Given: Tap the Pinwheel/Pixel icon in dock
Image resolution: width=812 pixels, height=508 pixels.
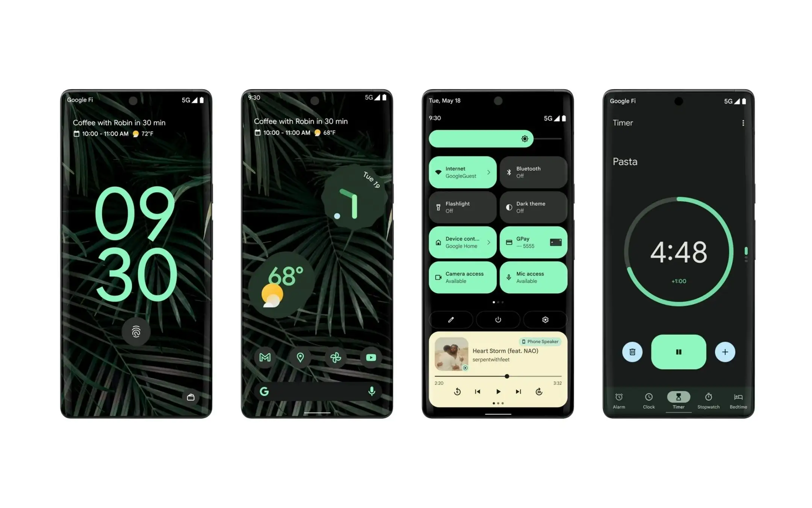Looking at the screenshot, I should tap(336, 357).
